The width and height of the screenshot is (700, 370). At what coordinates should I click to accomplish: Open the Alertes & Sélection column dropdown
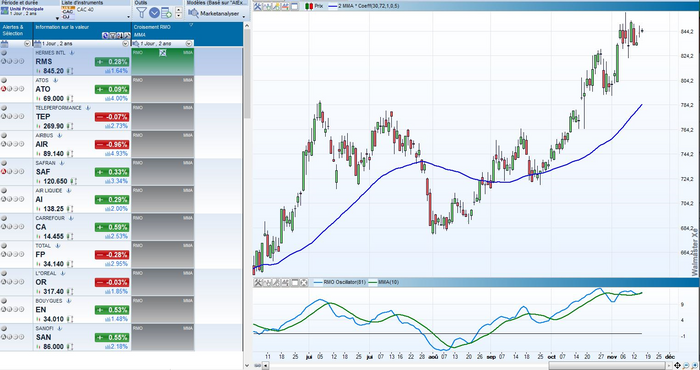[27, 43]
